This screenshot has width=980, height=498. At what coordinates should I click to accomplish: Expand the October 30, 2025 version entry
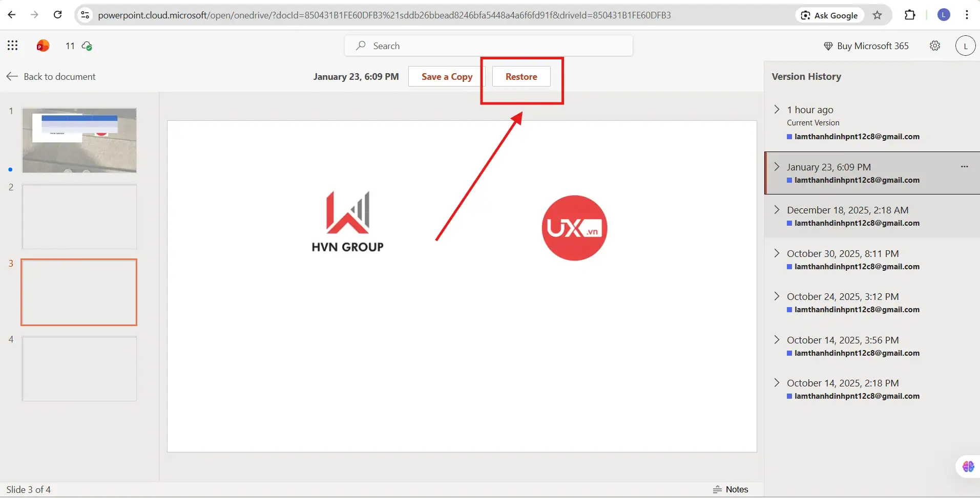(x=777, y=253)
